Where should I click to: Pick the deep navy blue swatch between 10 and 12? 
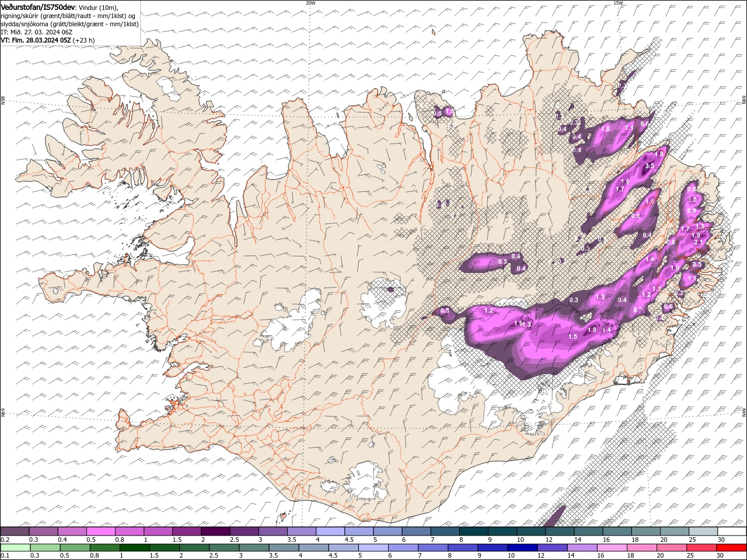pos(522,548)
